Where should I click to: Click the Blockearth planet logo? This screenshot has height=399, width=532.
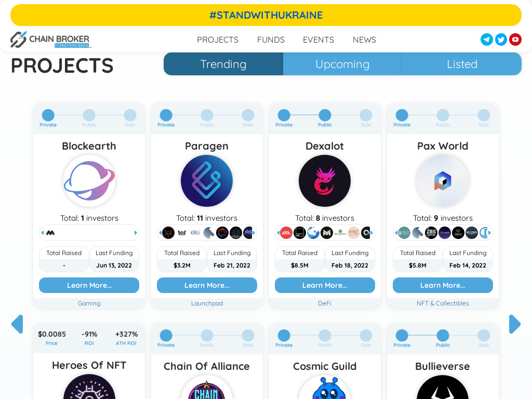89,181
